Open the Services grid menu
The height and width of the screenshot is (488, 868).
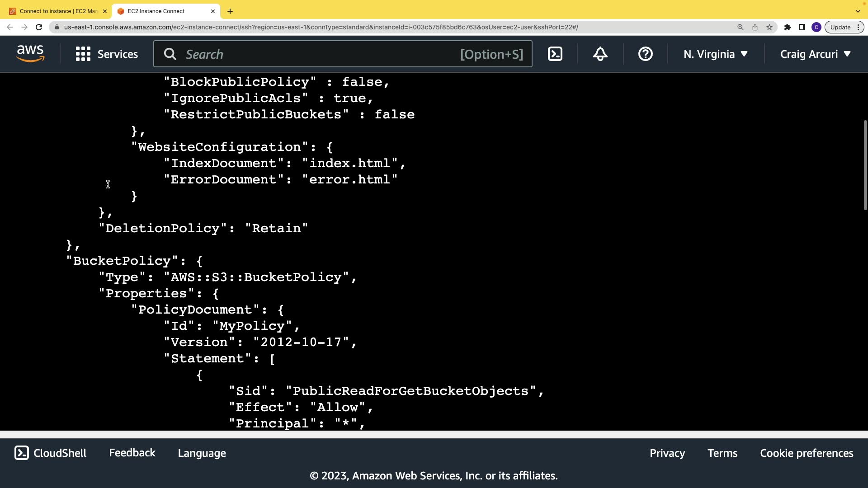[x=107, y=54]
